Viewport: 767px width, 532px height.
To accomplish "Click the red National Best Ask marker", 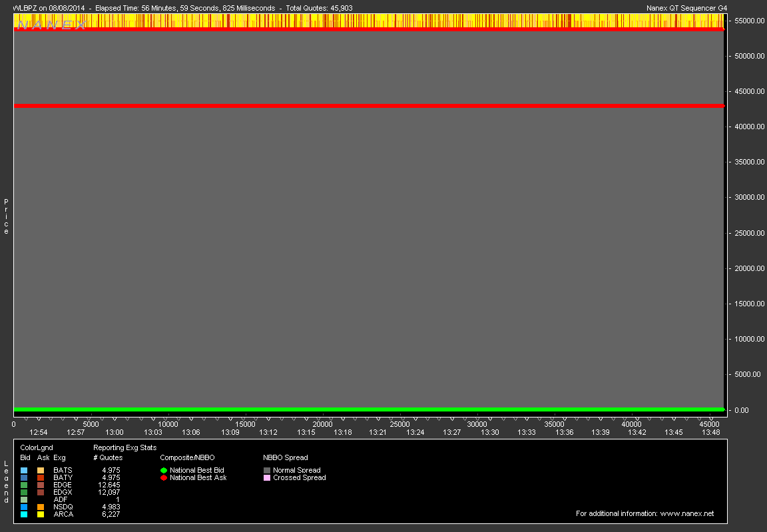I will [164, 477].
